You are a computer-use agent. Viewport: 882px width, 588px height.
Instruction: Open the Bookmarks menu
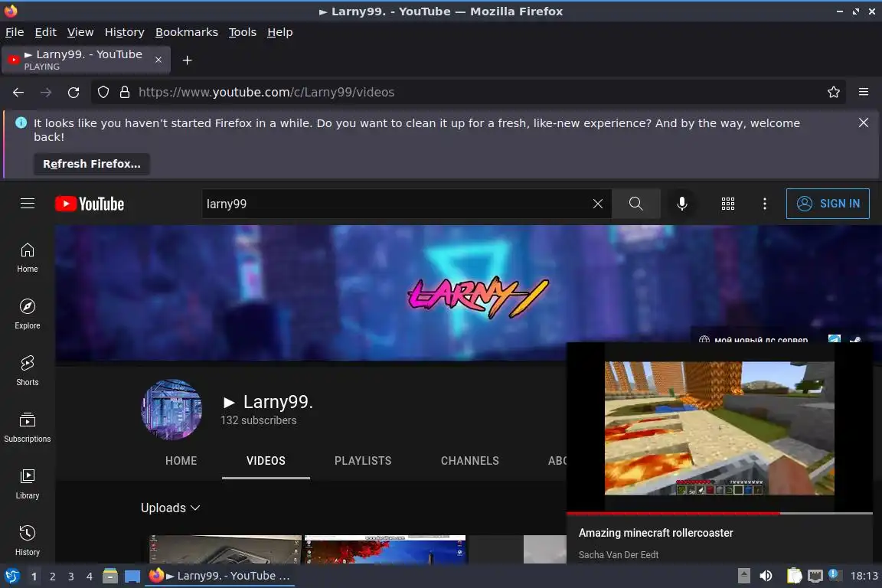click(x=187, y=32)
